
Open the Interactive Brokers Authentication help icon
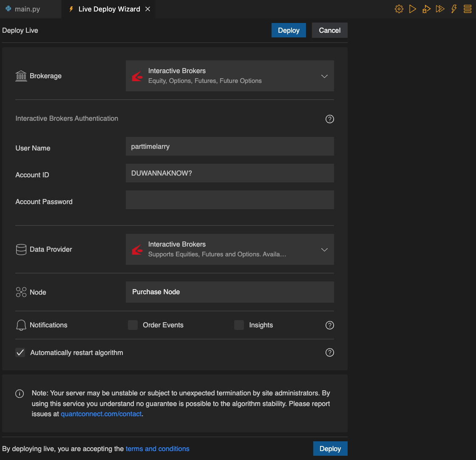[x=330, y=119]
